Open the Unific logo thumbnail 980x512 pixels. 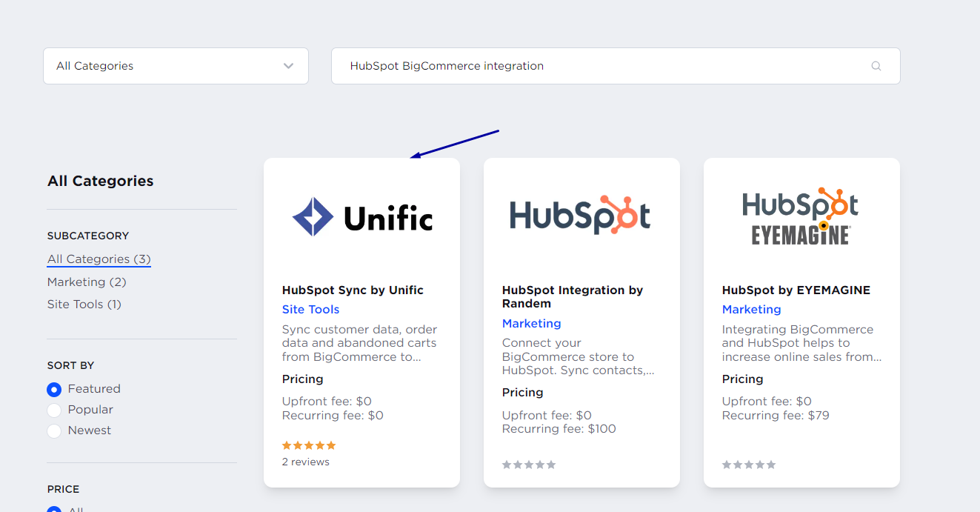click(x=362, y=217)
